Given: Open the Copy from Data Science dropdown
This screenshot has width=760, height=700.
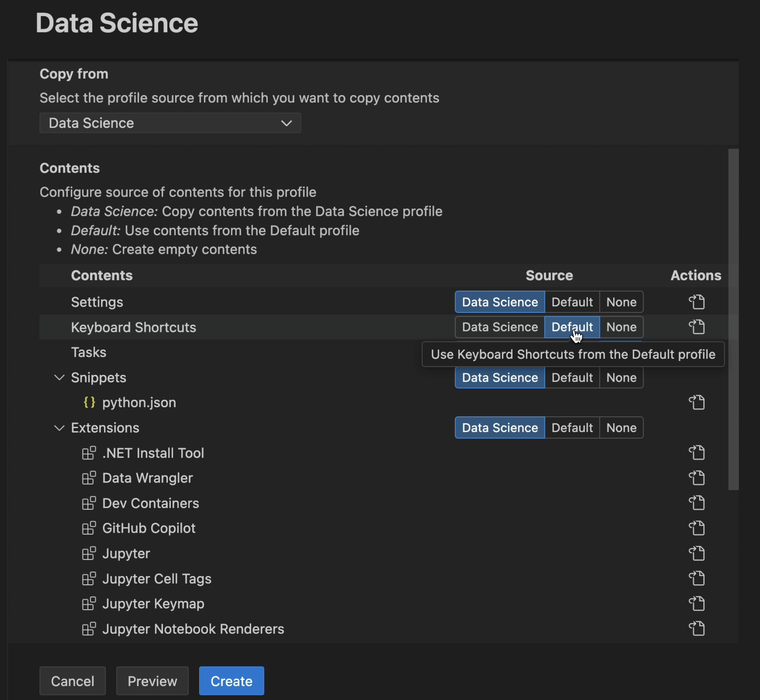Looking at the screenshot, I should coord(169,122).
